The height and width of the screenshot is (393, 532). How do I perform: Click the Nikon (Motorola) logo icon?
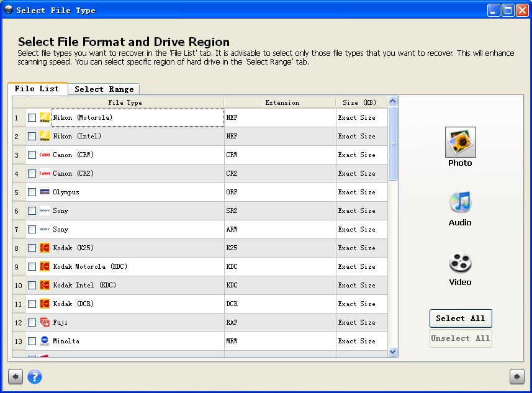(45, 118)
